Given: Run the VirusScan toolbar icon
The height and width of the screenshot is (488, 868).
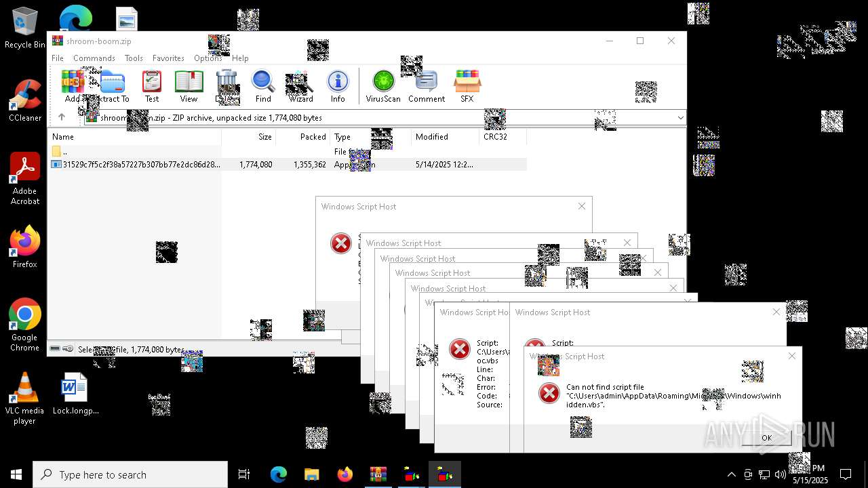Looking at the screenshot, I should pos(383,87).
